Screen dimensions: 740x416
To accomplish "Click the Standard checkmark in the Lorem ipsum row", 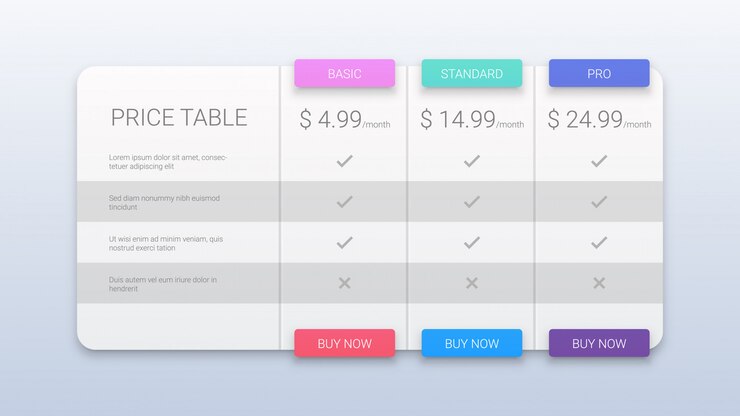I will pos(472,161).
